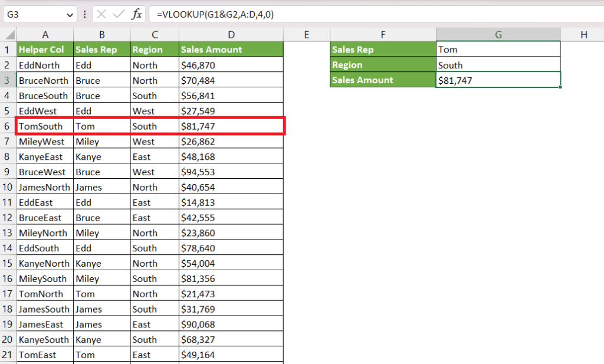Select column E header
Screen dimensions: 604x364
[307, 35]
